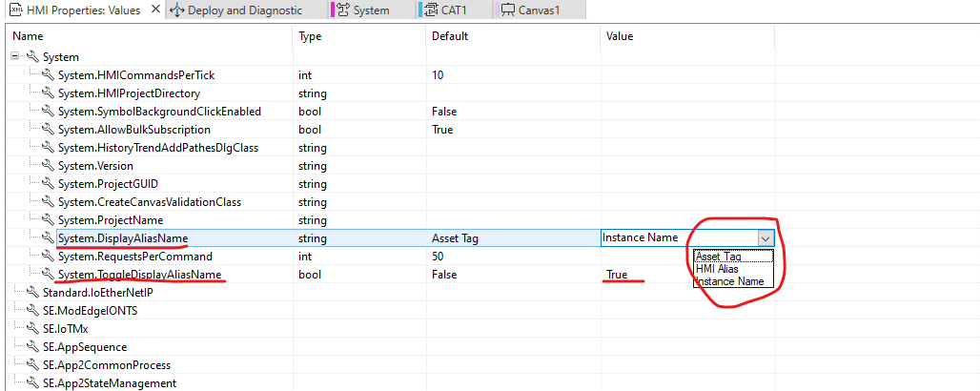Click the wrench icon of SE.App2StateManagement

pyautogui.click(x=32, y=382)
